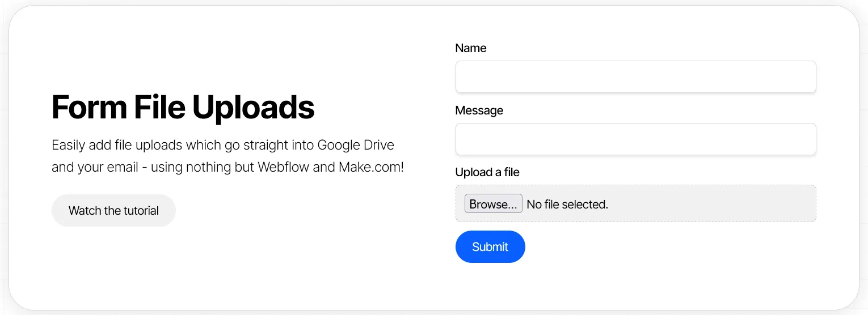Click the description paragraph mentioning Google Drive

coord(227,156)
